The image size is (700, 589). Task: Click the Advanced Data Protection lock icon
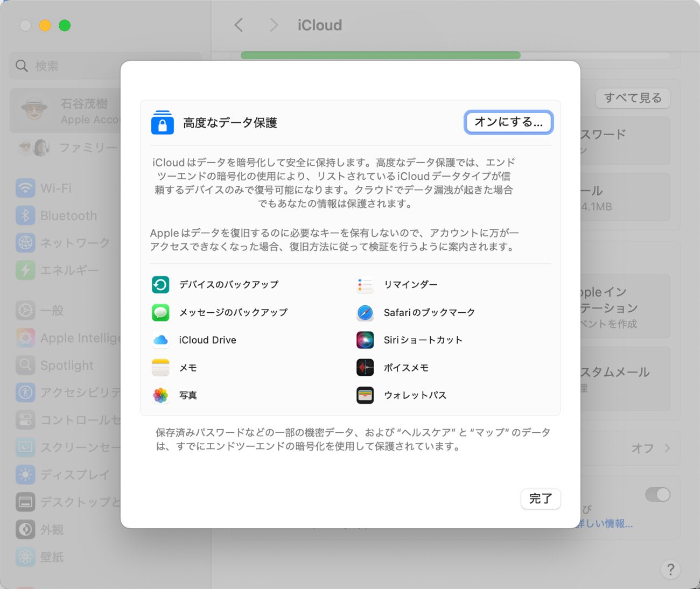[162, 123]
